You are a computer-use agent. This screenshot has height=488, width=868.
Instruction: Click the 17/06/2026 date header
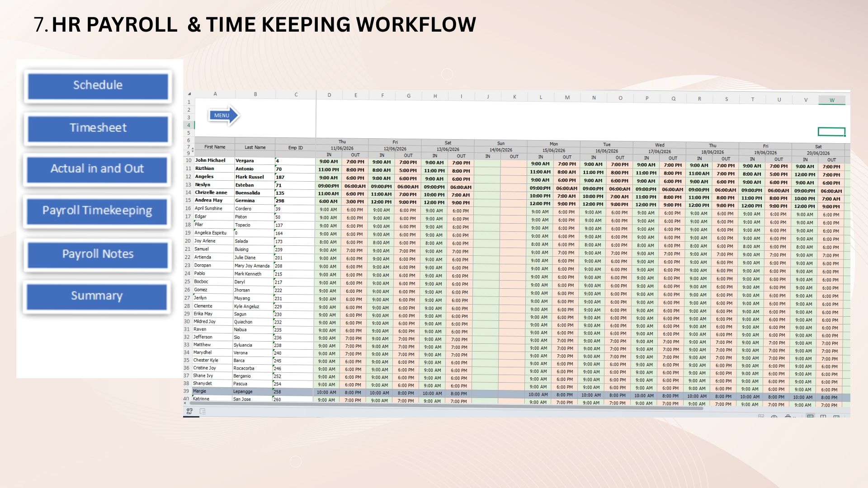(660, 152)
